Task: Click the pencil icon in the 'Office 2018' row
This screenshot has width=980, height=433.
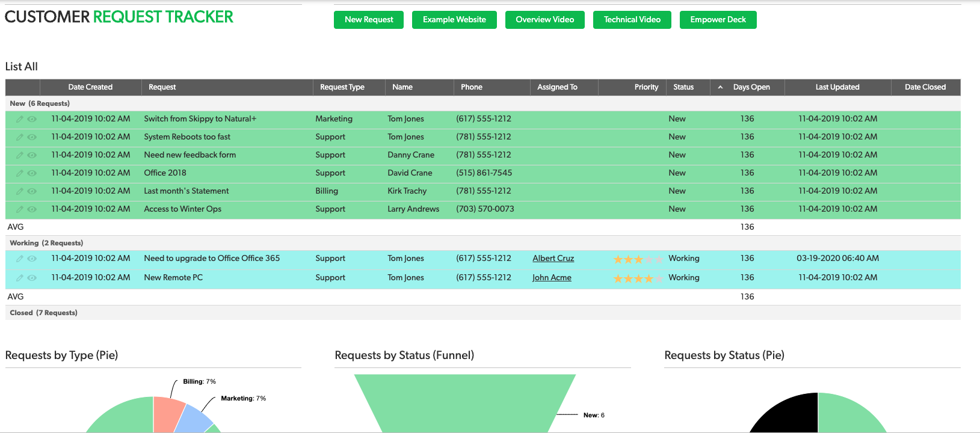Action: [x=20, y=173]
